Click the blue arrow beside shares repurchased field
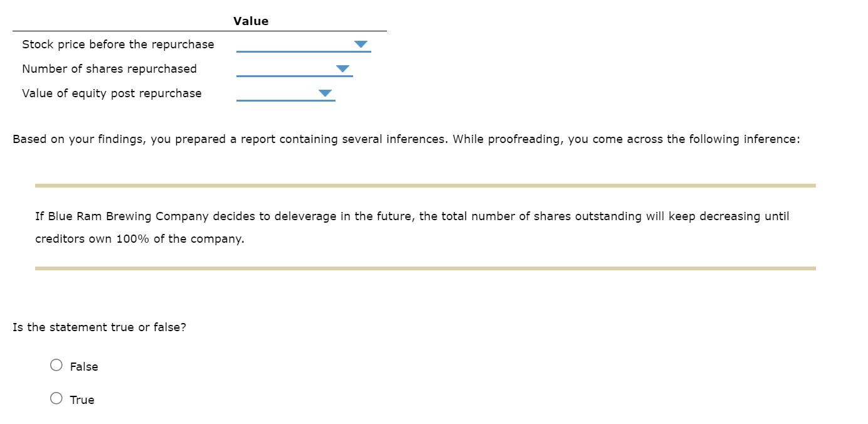The width and height of the screenshot is (868, 424). pyautogui.click(x=342, y=68)
